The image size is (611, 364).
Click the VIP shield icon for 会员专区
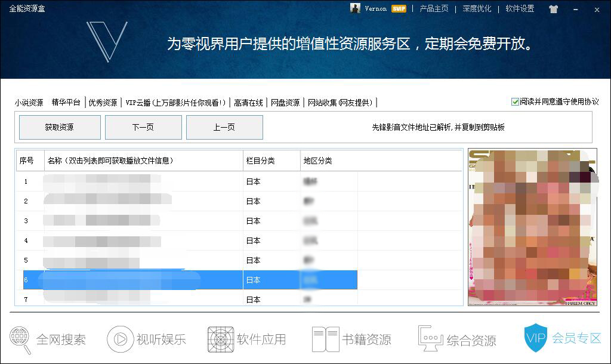point(535,338)
